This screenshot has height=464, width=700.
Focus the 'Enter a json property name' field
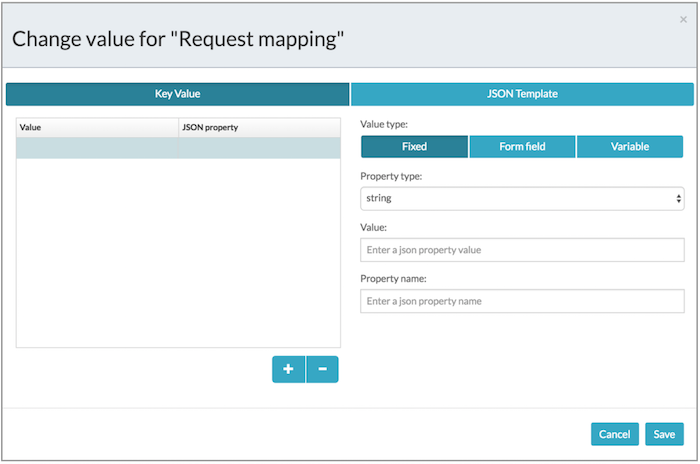pos(521,301)
